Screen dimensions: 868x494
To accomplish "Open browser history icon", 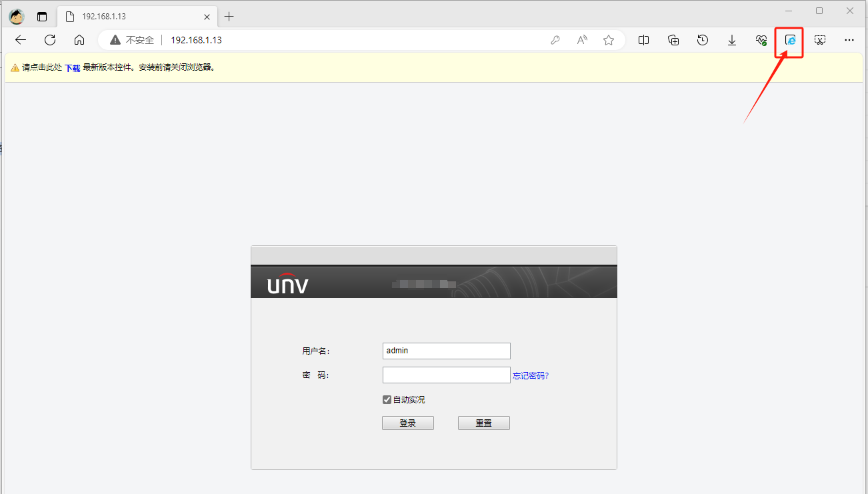I will pyautogui.click(x=703, y=40).
